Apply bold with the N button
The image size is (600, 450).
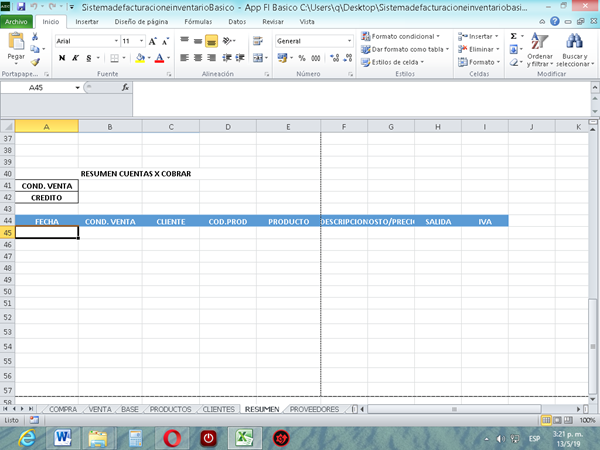[x=61, y=58]
